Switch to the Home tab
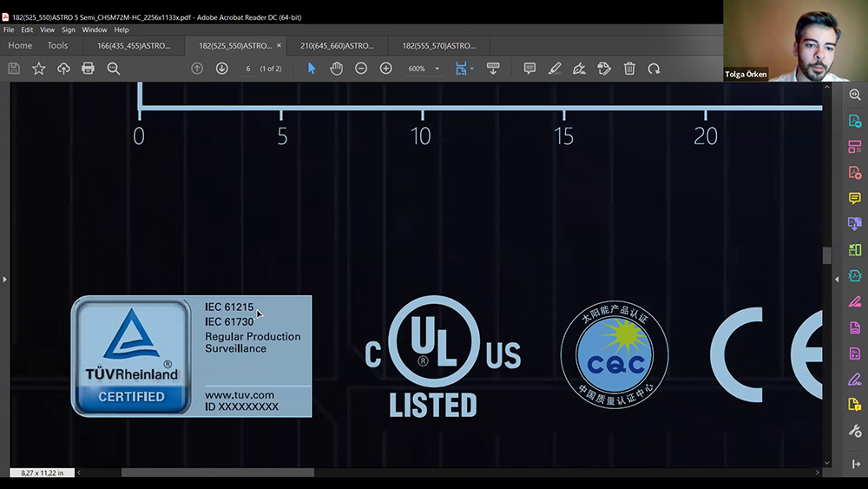 [20, 45]
